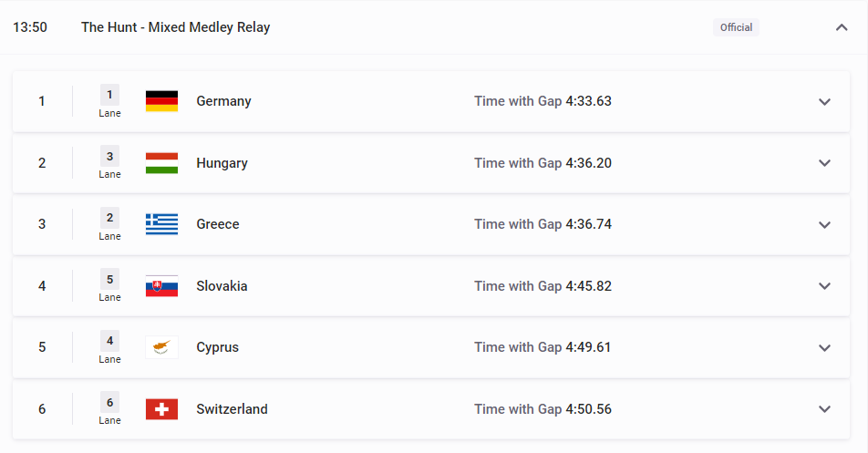This screenshot has width=868, height=453.
Task: Click the Official status badge
Action: [x=736, y=27]
